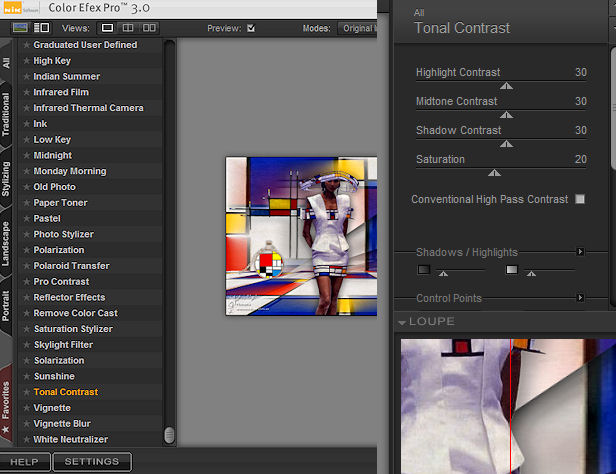The image size is (616, 474).
Task: Select single image view mode
Action: 107,27
